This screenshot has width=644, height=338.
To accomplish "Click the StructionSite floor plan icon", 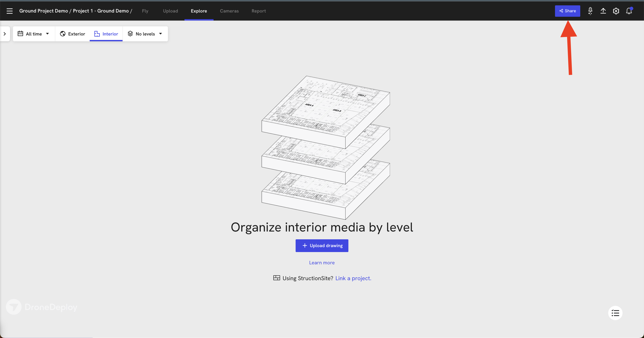I will click(x=277, y=278).
